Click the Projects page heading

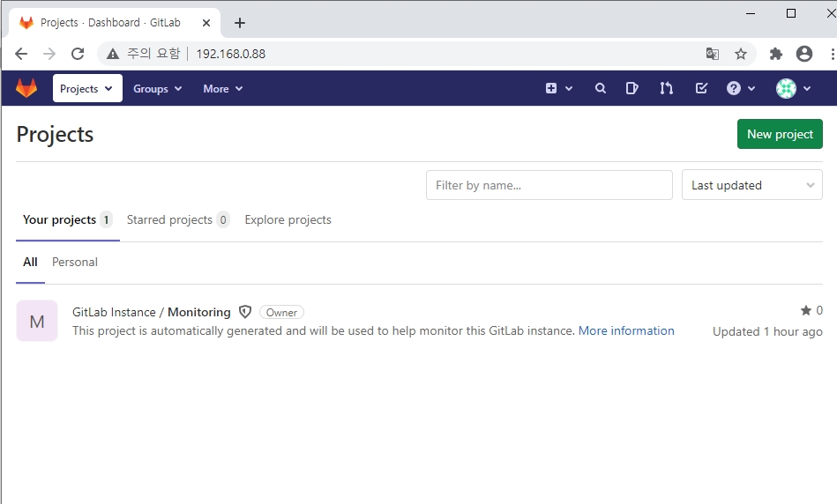coord(55,135)
